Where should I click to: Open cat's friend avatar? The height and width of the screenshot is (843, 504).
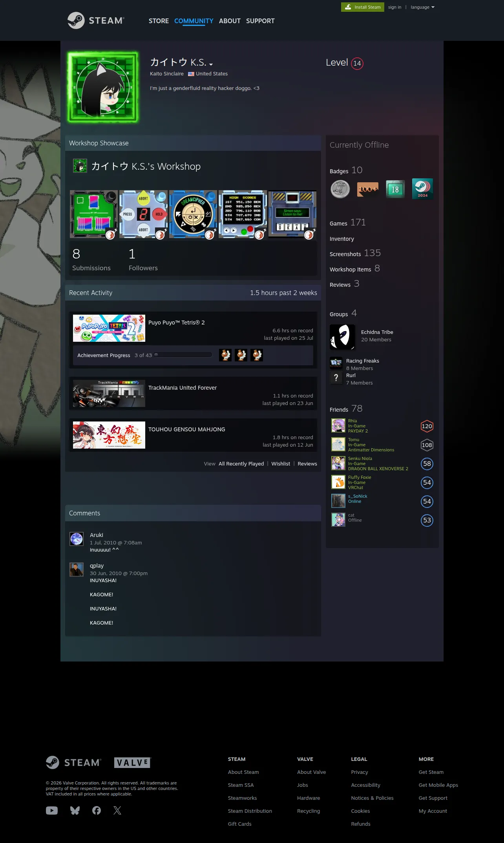338,520
